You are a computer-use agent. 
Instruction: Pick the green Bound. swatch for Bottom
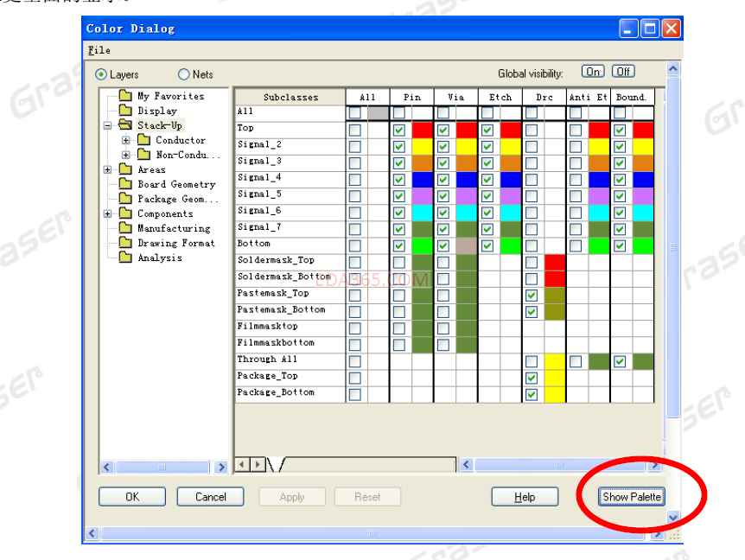643,245
